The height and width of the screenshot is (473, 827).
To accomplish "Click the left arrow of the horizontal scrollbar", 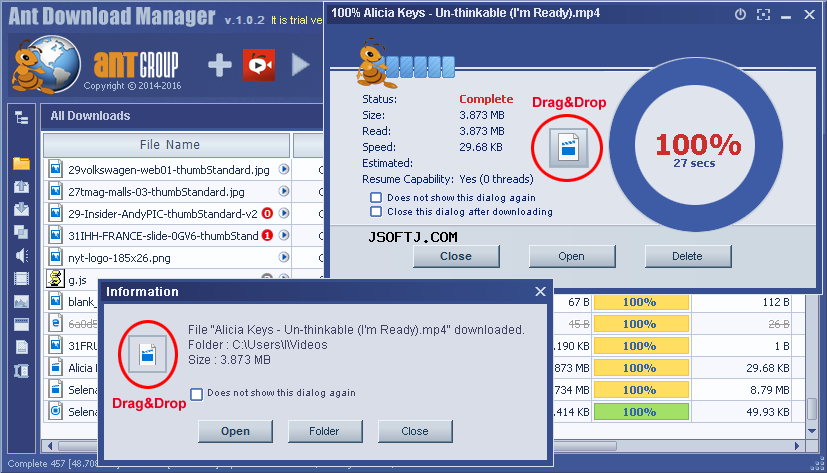I will [x=50, y=446].
